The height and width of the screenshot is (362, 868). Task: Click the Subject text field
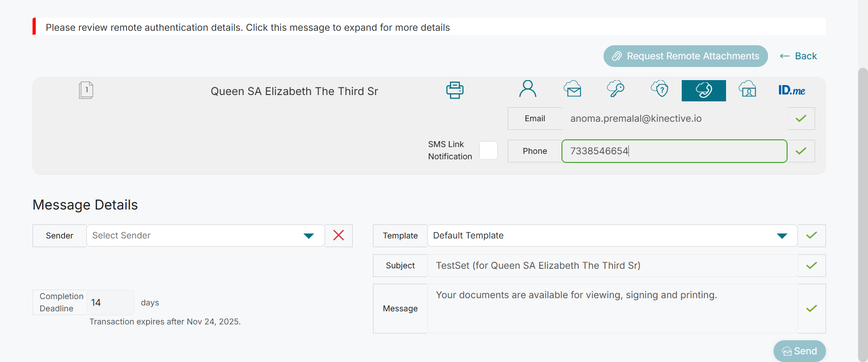(x=612, y=266)
